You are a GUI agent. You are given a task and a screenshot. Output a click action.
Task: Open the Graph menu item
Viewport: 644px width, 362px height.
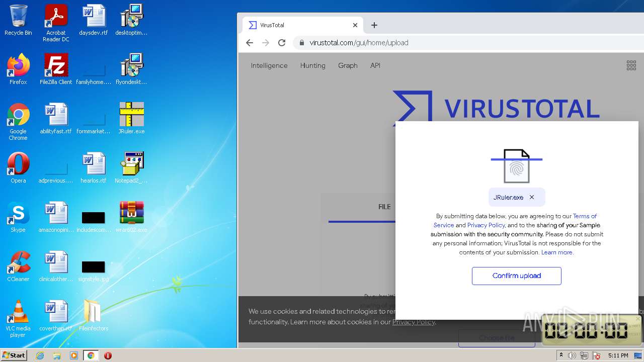(348, 65)
